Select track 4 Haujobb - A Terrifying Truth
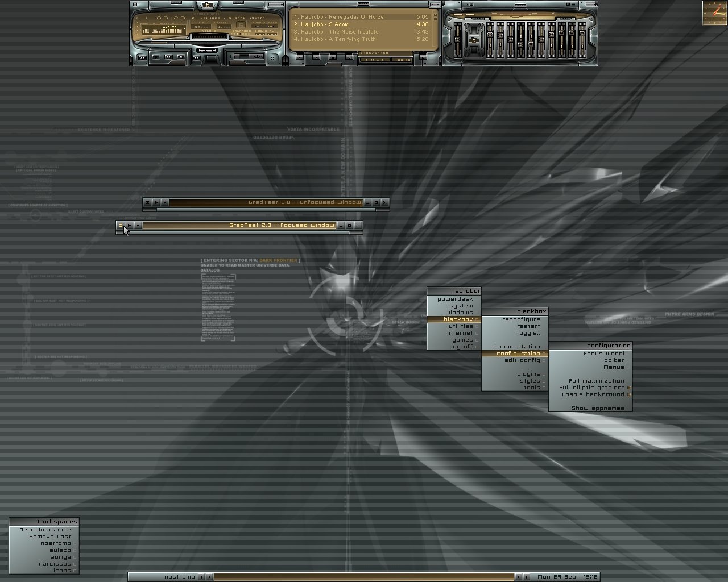The image size is (728, 582). 361,39
